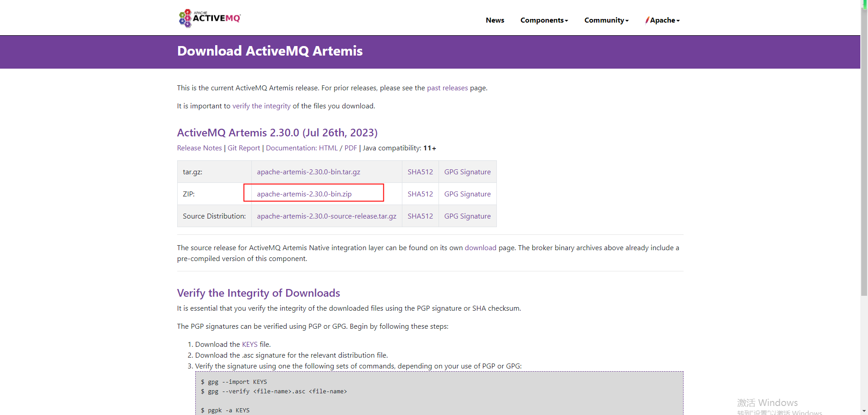
Task: Open GPG Signature for tar.gz
Action: click(x=467, y=172)
